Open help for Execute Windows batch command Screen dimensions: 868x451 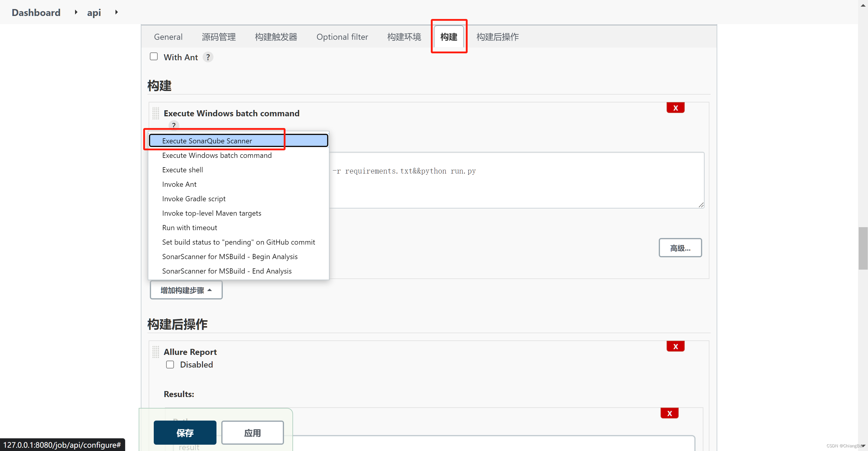tap(174, 125)
